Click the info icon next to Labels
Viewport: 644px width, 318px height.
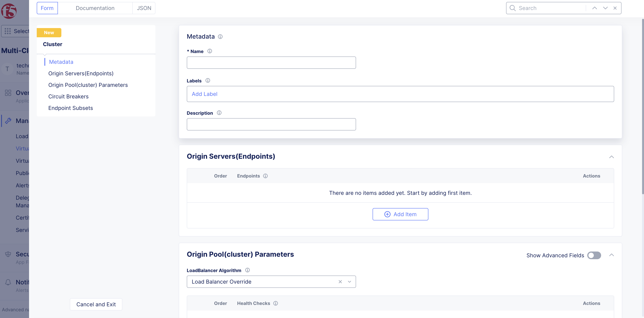point(208,81)
